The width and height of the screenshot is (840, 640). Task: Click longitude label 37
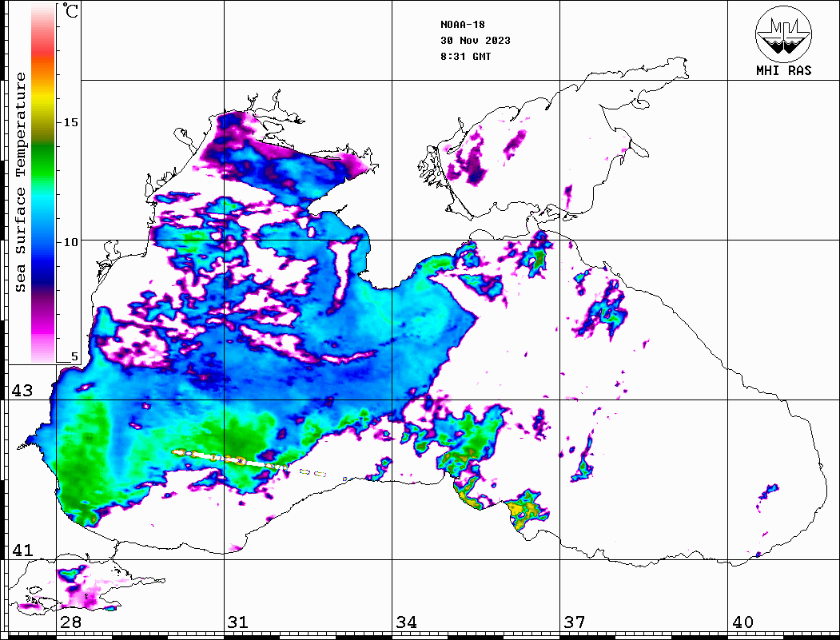point(575,622)
